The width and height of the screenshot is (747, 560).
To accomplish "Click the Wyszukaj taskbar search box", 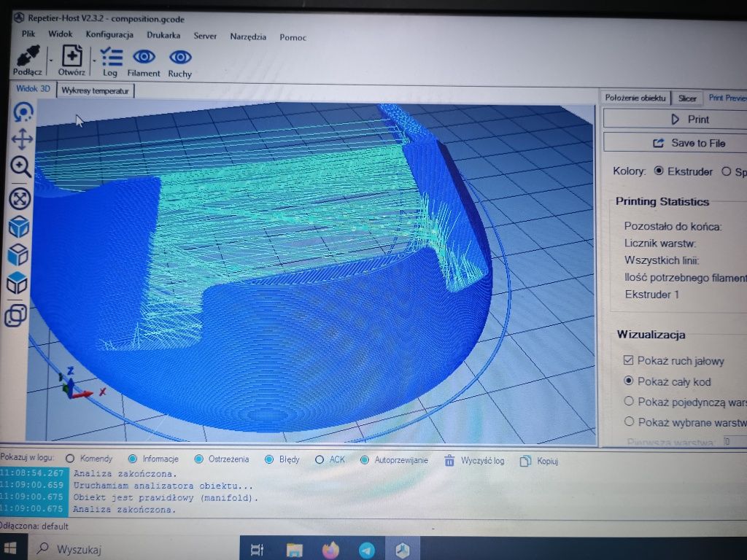I will (133, 549).
